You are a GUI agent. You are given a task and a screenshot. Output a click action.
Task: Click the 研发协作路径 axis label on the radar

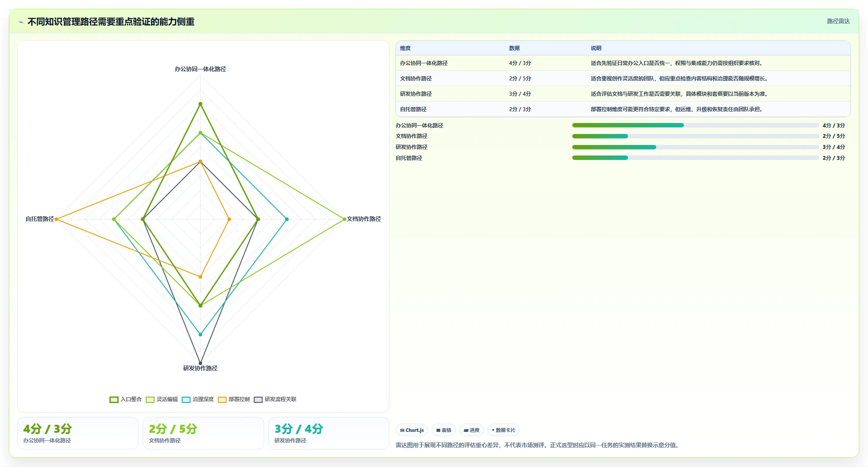coord(200,368)
